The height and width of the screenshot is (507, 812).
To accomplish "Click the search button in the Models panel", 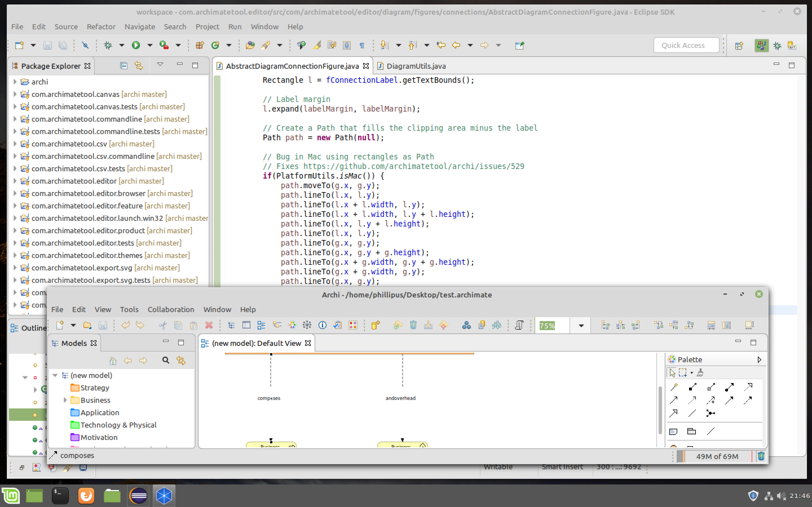I will pyautogui.click(x=165, y=360).
